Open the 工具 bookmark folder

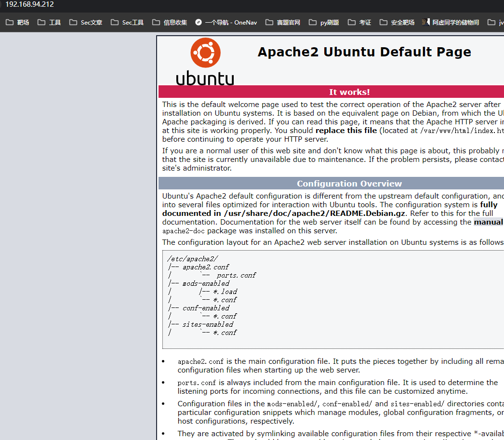(x=49, y=22)
